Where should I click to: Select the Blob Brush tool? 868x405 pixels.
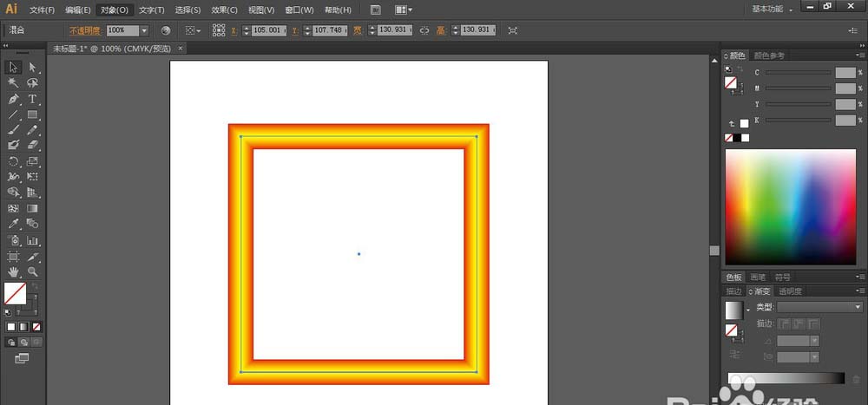coord(14,145)
